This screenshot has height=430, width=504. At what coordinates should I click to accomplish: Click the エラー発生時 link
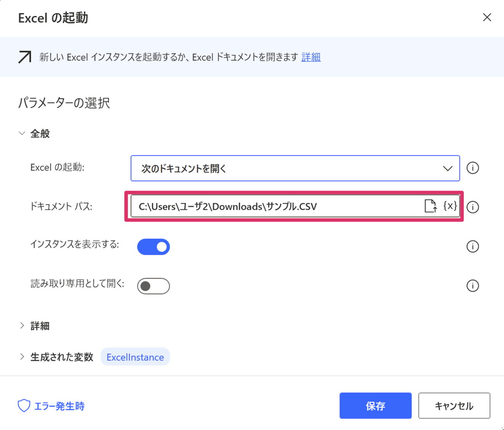pos(59,406)
